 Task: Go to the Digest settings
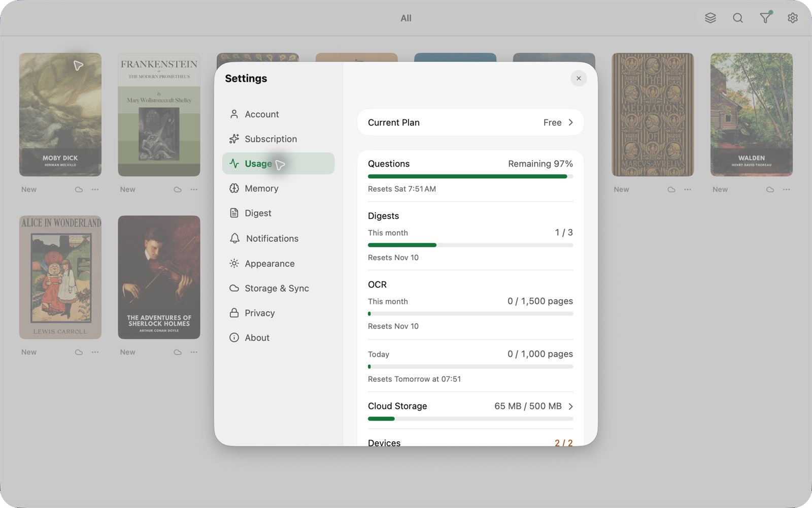point(278,213)
